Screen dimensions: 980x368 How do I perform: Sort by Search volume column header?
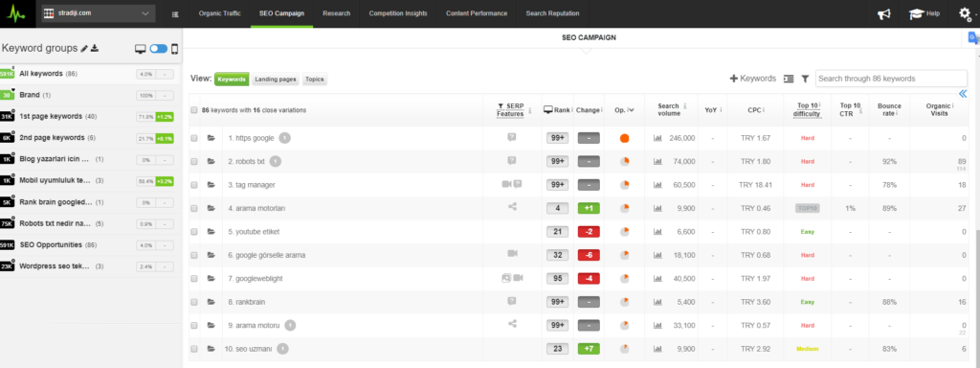click(x=668, y=110)
